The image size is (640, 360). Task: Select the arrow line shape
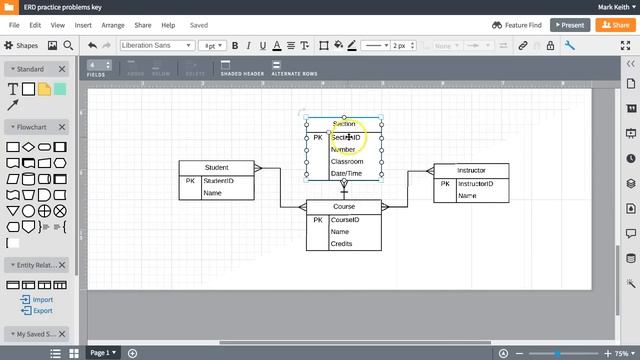point(13,105)
